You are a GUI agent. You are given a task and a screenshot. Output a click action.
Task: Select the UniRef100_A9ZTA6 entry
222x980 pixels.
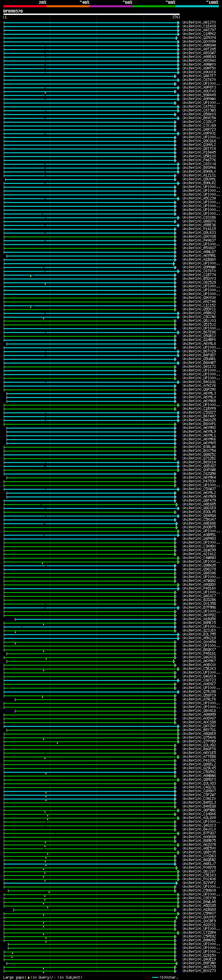[x=199, y=302]
